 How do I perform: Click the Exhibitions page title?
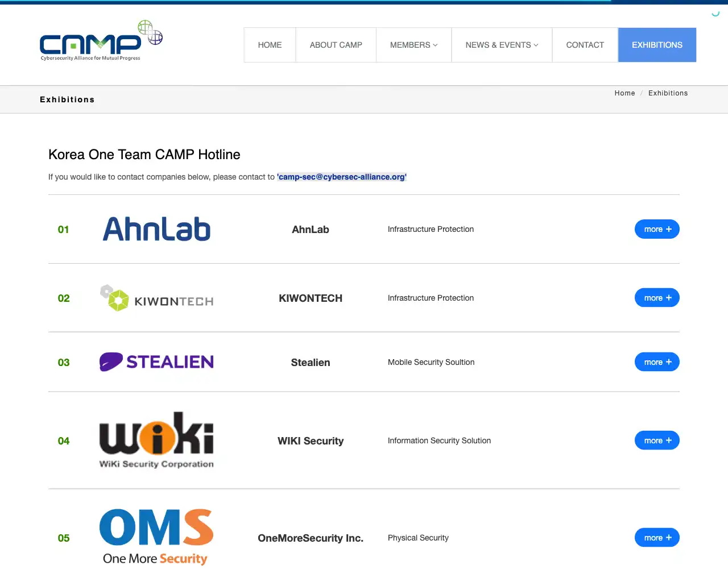click(x=67, y=99)
